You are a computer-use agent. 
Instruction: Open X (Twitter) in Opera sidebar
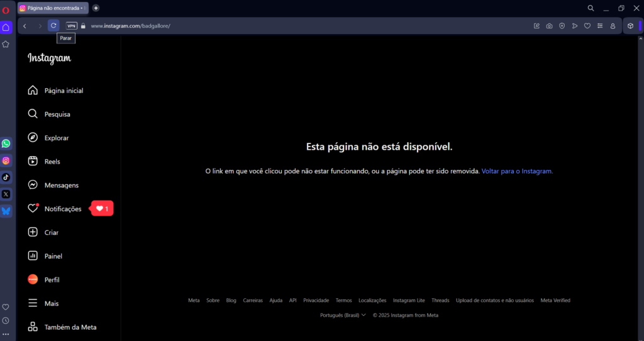coord(6,194)
